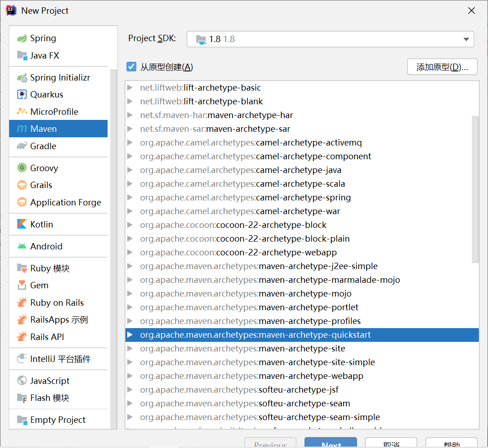Click the Android robot icon

point(22,246)
